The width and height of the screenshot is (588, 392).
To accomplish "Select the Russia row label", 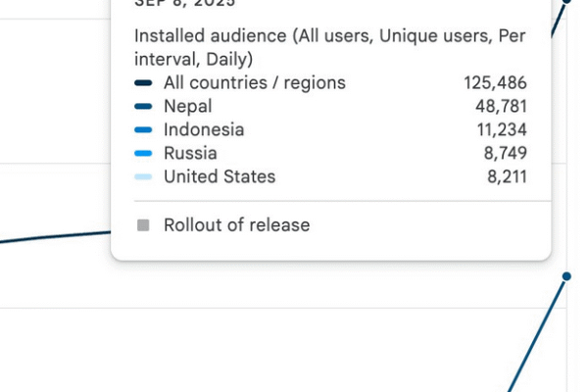I will coord(190,154).
